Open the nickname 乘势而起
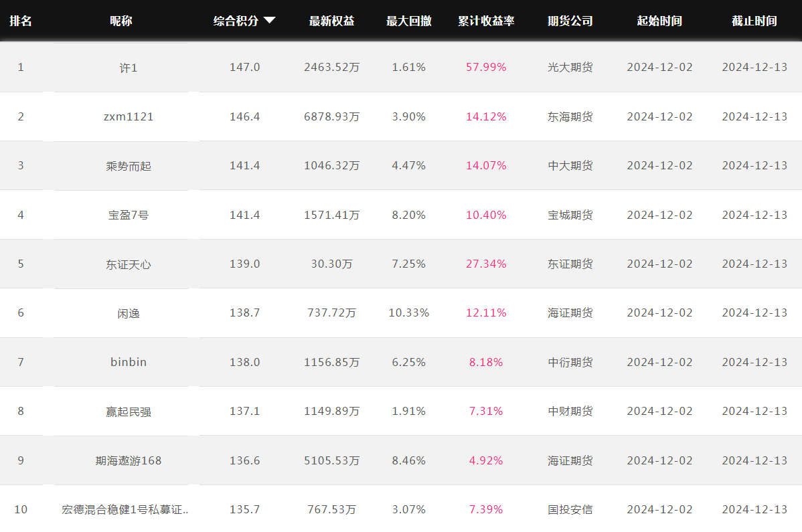The image size is (802, 532). point(129,166)
